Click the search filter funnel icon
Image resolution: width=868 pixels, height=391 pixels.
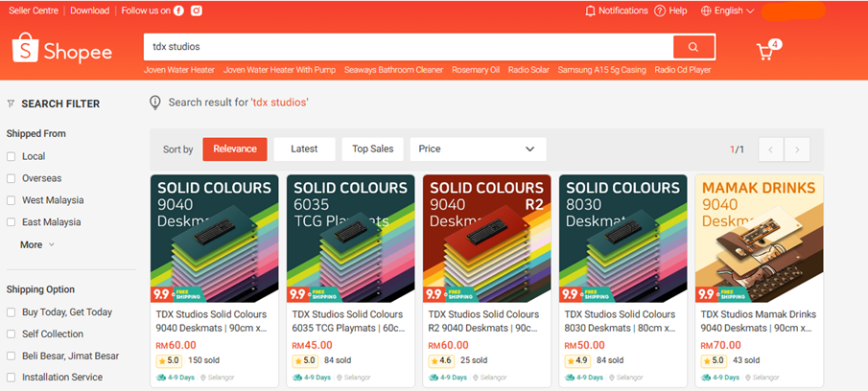point(11,103)
